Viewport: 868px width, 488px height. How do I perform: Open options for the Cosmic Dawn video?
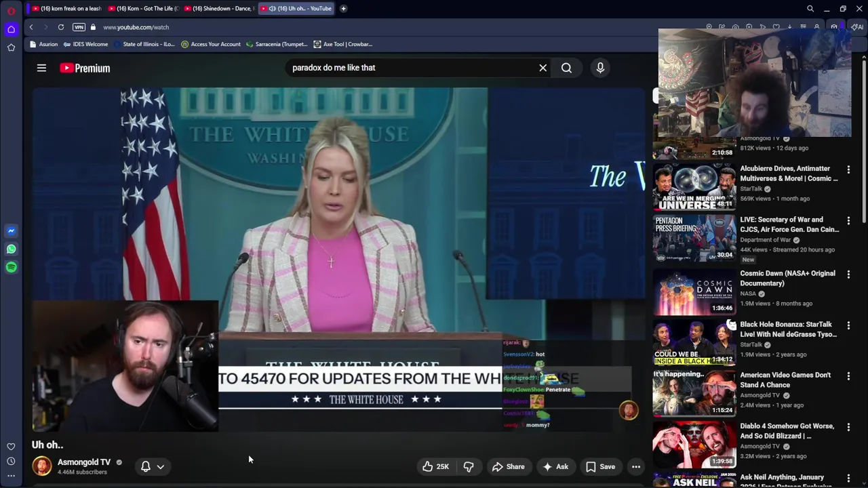848,274
